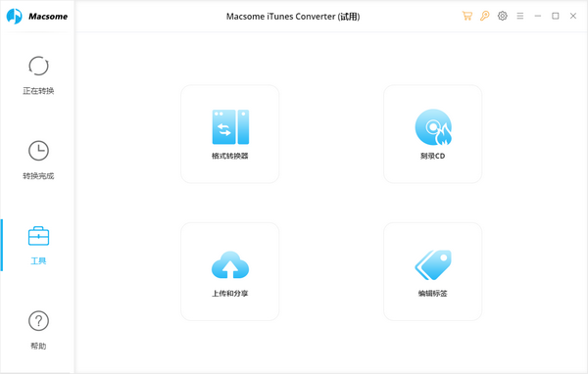Select the 工具 (Tools) sidebar tab
588x374 pixels.
[38, 246]
